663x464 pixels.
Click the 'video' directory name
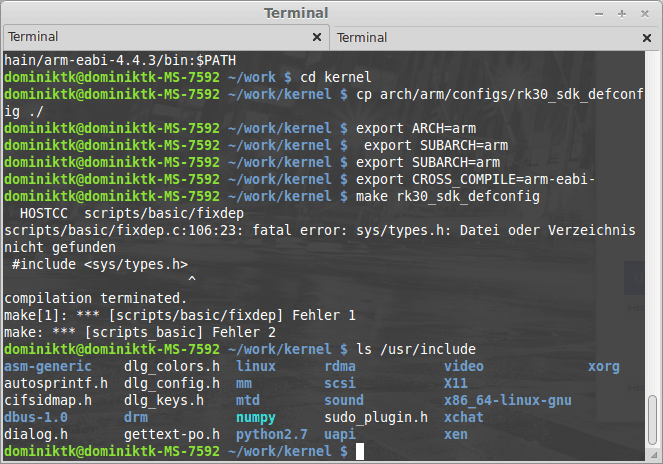(x=463, y=367)
